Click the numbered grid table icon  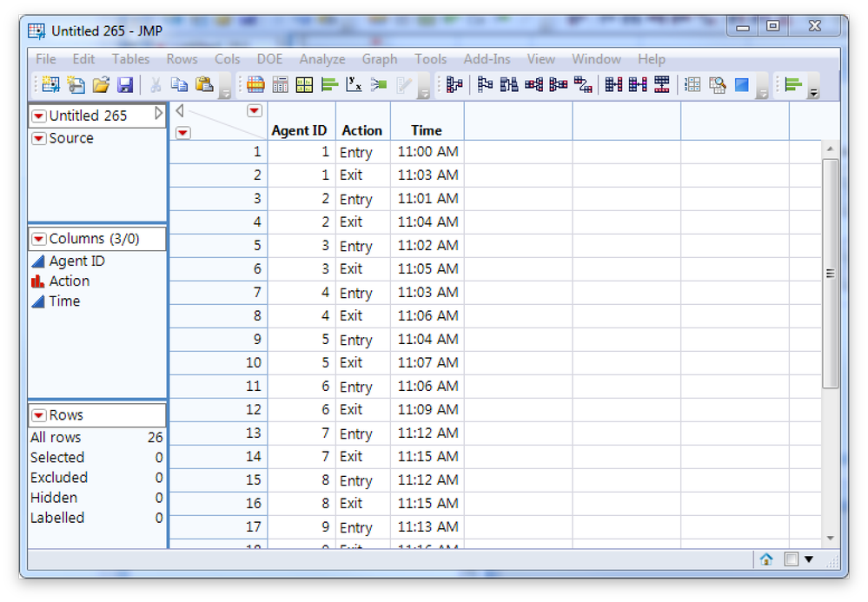click(692, 84)
